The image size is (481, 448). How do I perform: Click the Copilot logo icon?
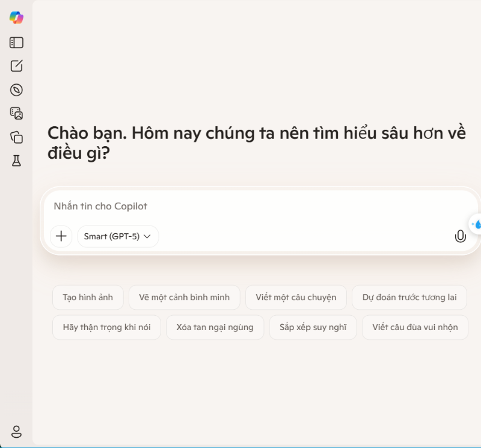click(x=17, y=17)
